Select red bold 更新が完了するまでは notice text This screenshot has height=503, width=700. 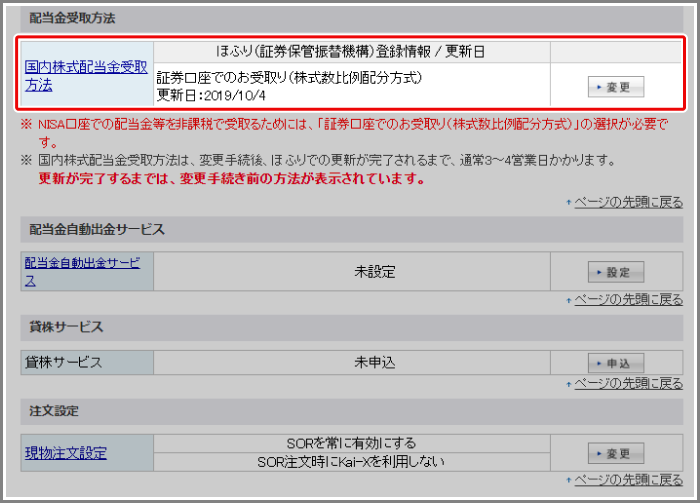pyautogui.click(x=231, y=179)
